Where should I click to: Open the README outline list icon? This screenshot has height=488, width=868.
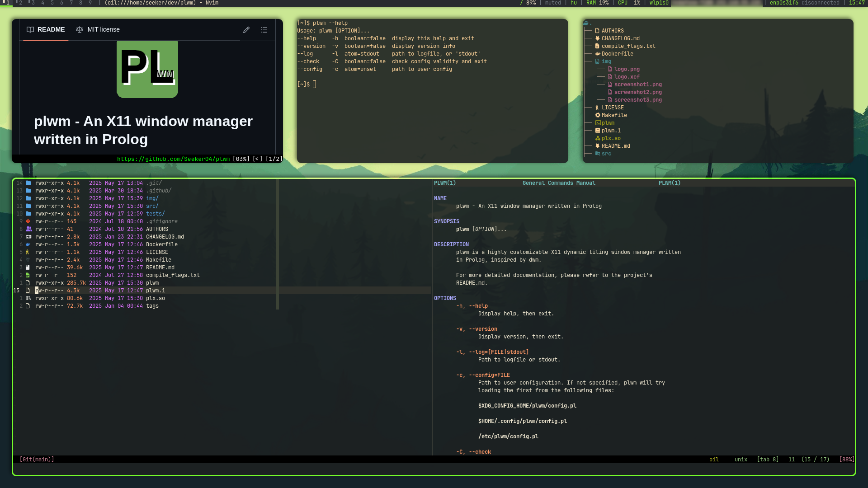pos(264,30)
